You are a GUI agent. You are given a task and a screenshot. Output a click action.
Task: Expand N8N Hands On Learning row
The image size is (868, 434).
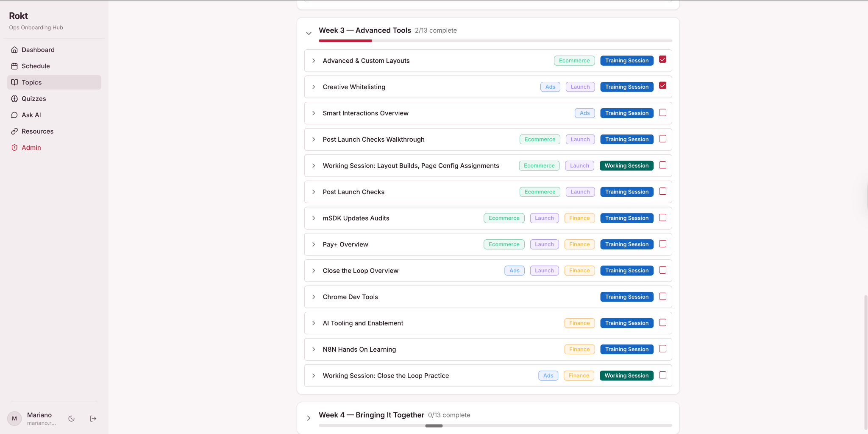314,350
